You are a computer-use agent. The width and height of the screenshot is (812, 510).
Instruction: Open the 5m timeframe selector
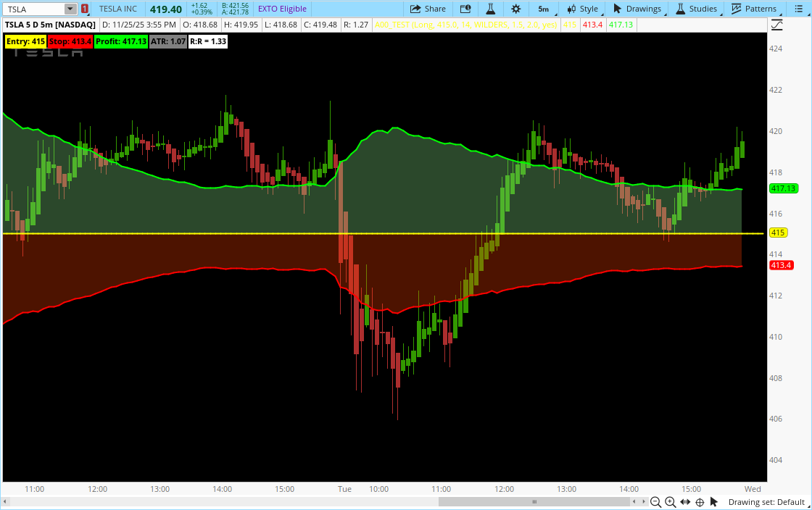[x=543, y=9]
